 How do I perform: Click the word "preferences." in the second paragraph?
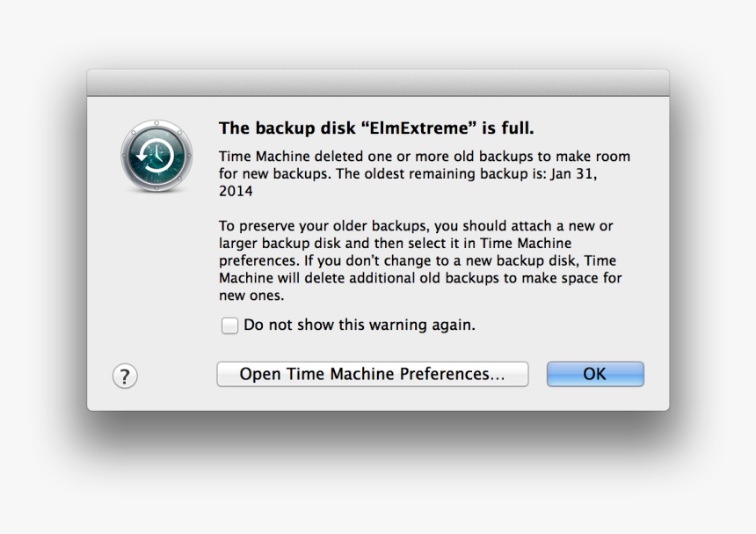259,261
